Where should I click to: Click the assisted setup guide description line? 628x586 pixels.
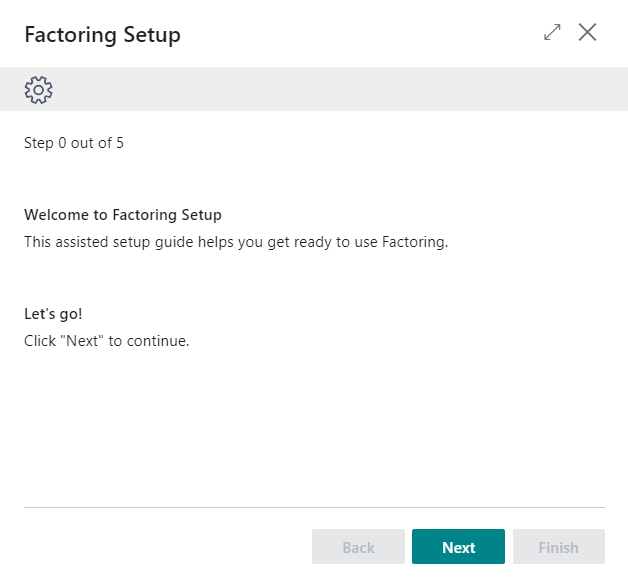[x=235, y=242]
